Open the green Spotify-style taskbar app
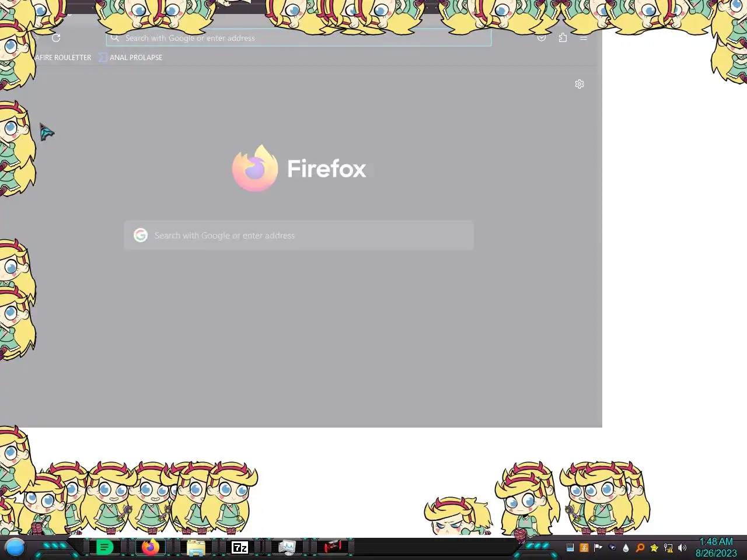This screenshot has height=560, width=747. [104, 547]
